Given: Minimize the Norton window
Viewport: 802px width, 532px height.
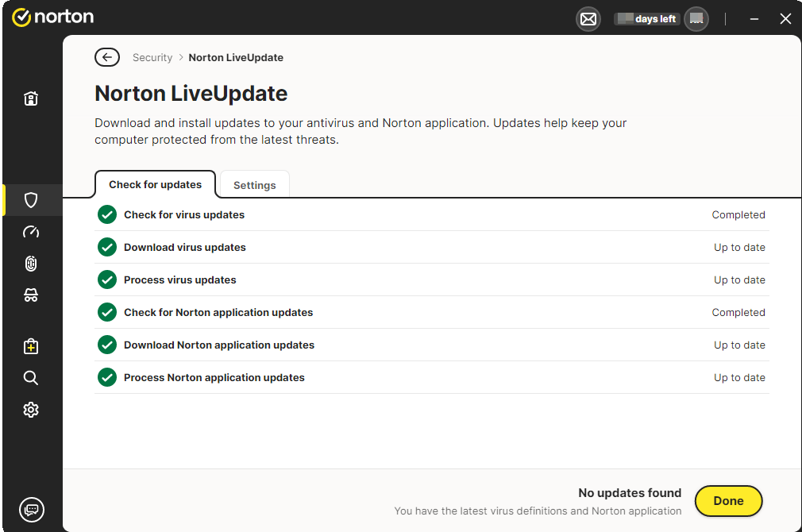Looking at the screenshot, I should (754, 19).
